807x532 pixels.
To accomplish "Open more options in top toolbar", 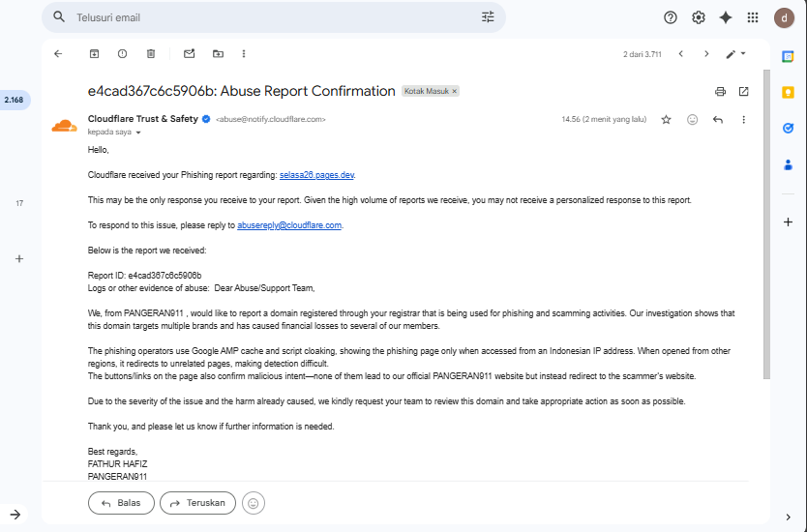I will point(244,53).
